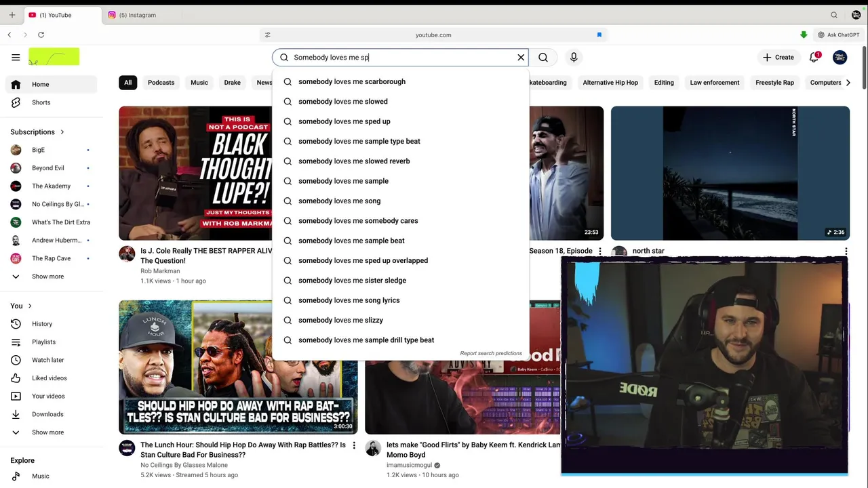868x488 pixels.
Task: Choose suggestion 'somebody loves me scarborough'
Action: click(400, 81)
